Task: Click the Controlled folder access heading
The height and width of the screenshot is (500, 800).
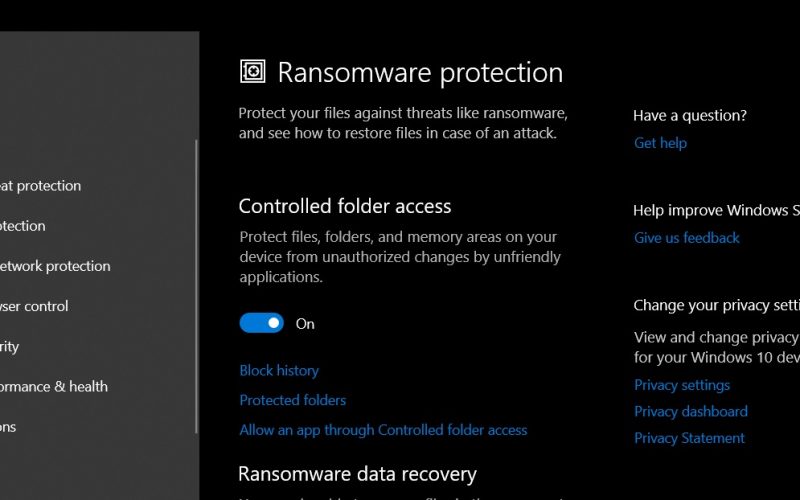Action: (345, 206)
